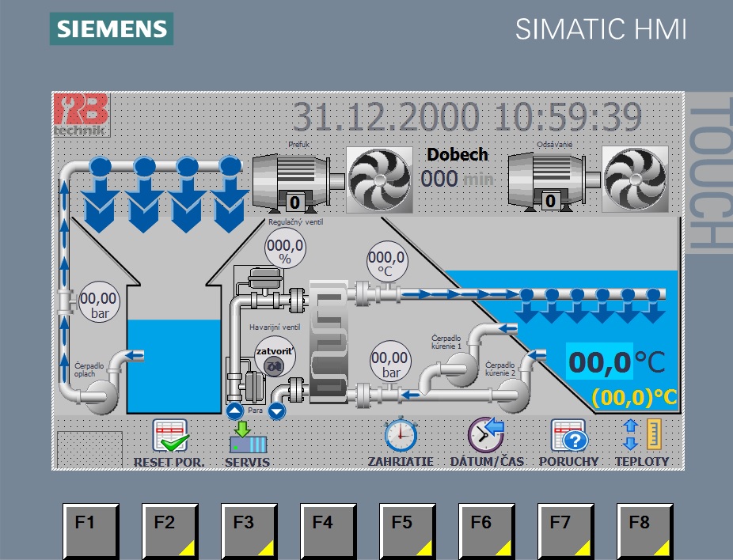
Task: Toggle the Odsávanie motor status indicator
Action: tap(550, 202)
